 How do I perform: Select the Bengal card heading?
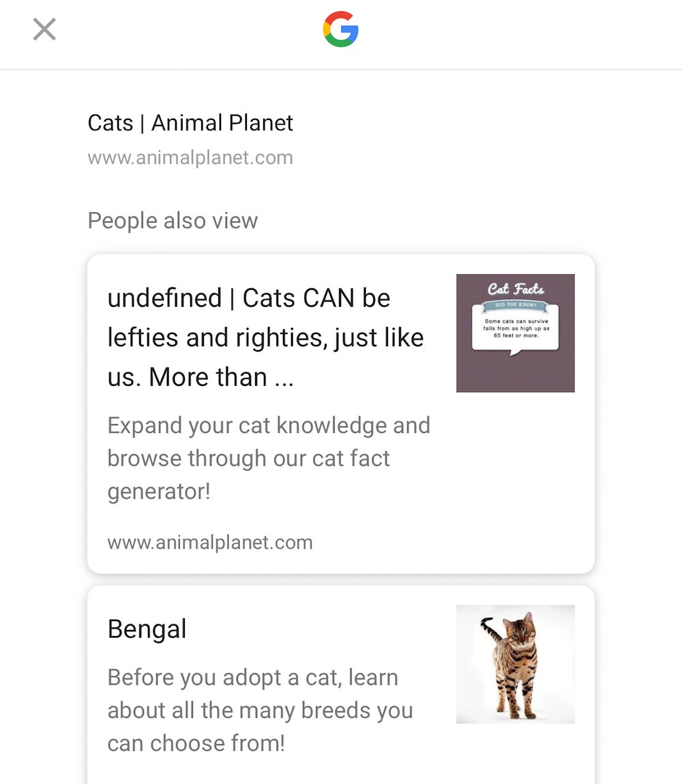point(147,629)
